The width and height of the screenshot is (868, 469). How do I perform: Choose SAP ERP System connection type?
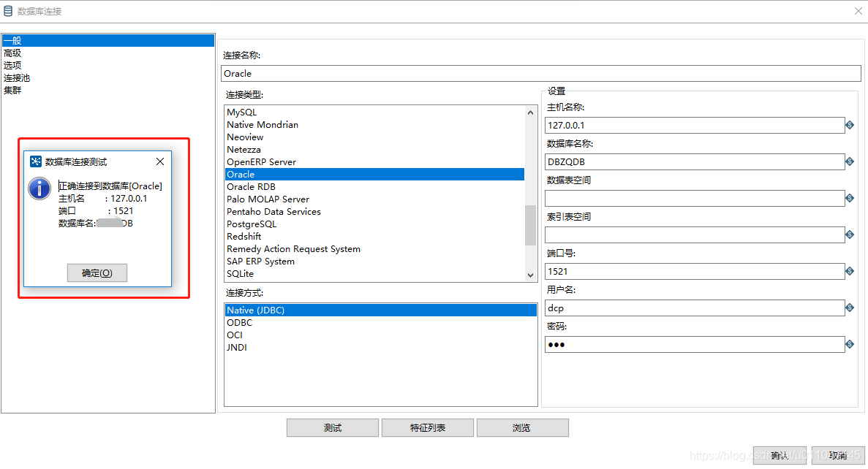pos(374,261)
